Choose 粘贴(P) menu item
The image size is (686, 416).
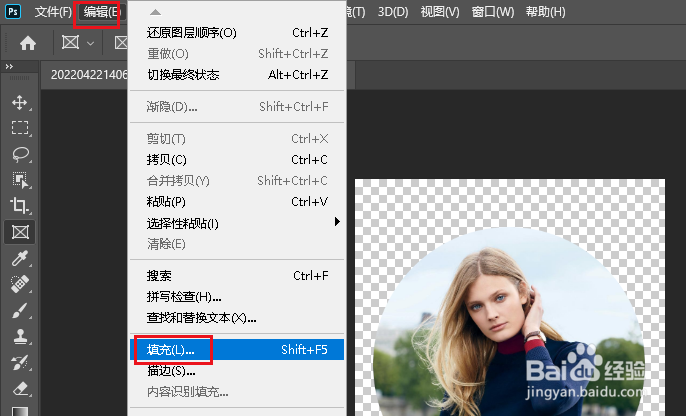coord(237,202)
